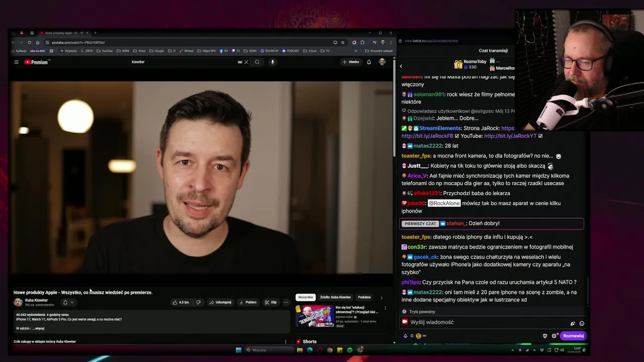Open the Windows Start button
Image resolution: width=644 pixels, height=362 pixels.
pyautogui.click(x=238, y=350)
